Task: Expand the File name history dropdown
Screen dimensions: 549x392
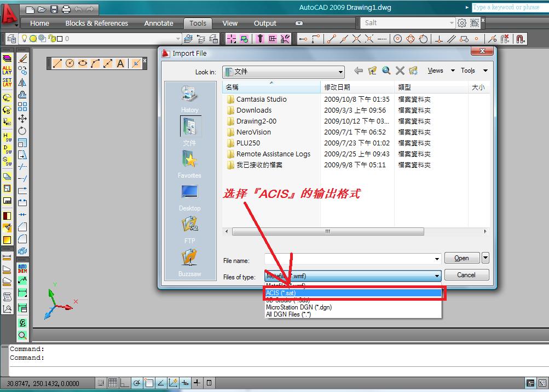Action: (x=437, y=259)
